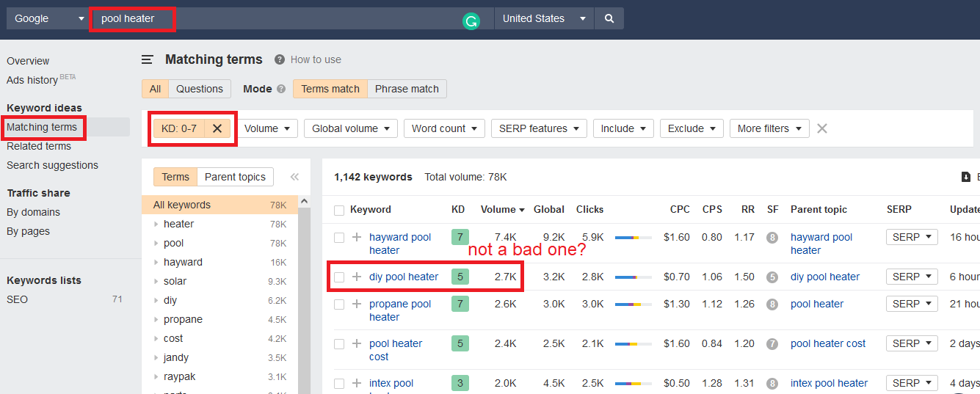Check the pool heater cost row checkbox
This screenshot has width=980, height=394.
coord(339,343)
